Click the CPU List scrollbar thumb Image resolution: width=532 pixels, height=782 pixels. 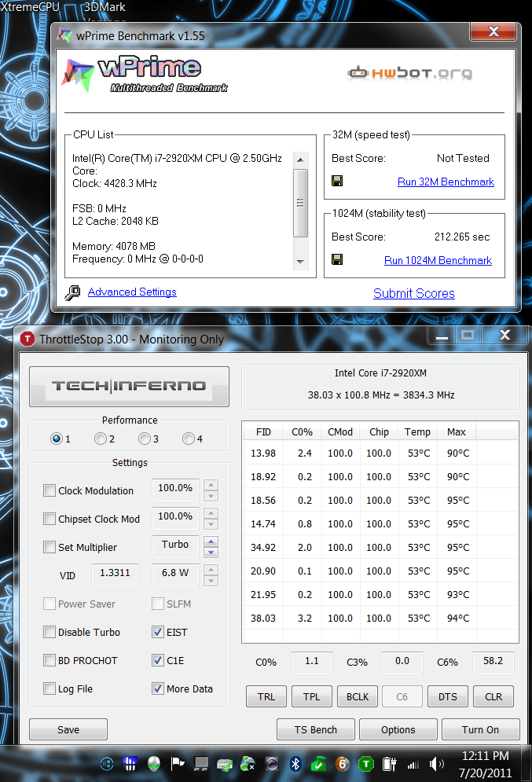pyautogui.click(x=300, y=203)
